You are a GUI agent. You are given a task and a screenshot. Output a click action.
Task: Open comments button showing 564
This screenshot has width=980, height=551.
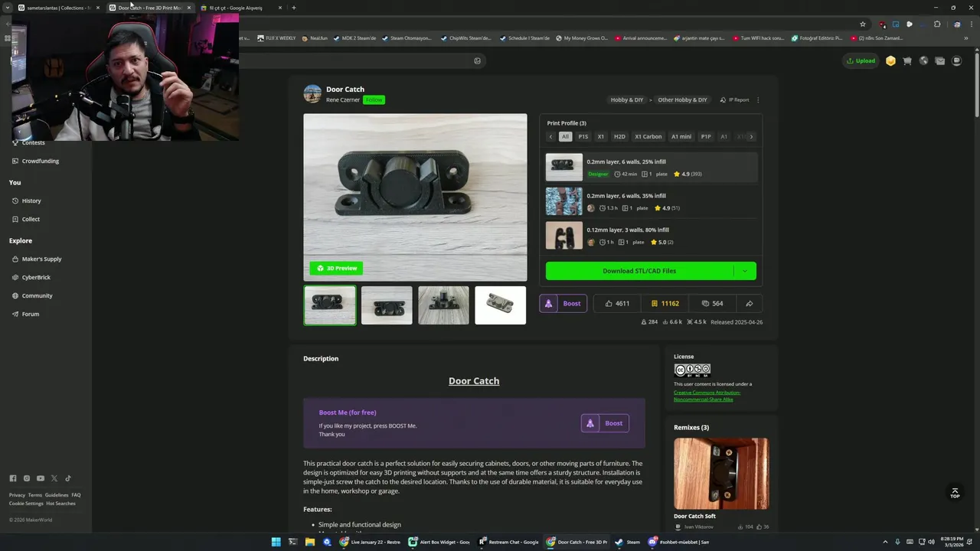(712, 303)
